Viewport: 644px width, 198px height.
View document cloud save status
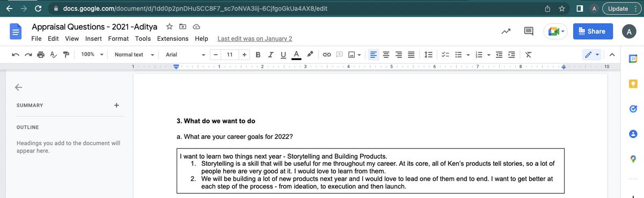click(196, 26)
